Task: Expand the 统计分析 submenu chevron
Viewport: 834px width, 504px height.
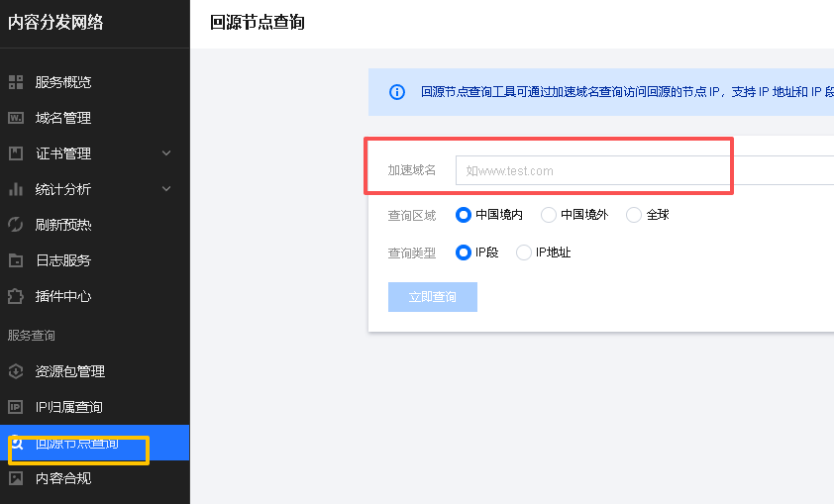Action: point(166,189)
